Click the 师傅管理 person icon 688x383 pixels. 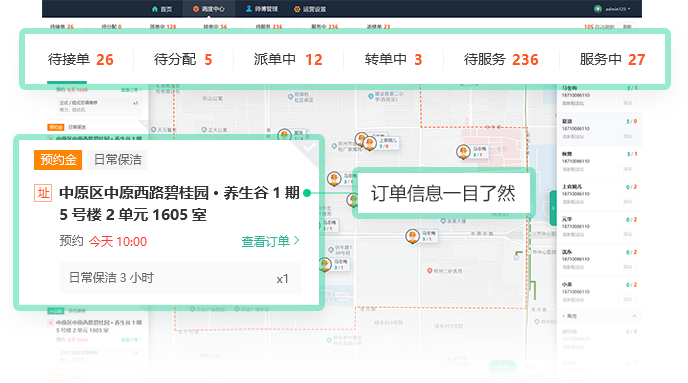point(249,9)
